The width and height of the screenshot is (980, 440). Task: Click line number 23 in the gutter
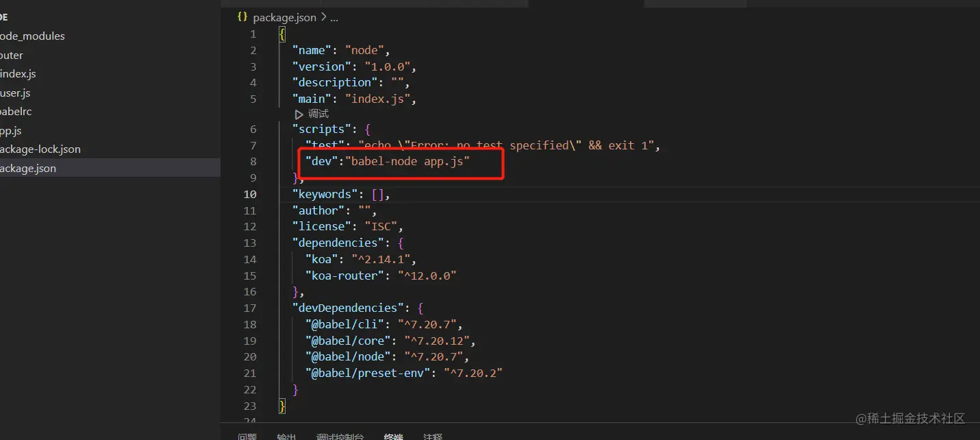251,406
